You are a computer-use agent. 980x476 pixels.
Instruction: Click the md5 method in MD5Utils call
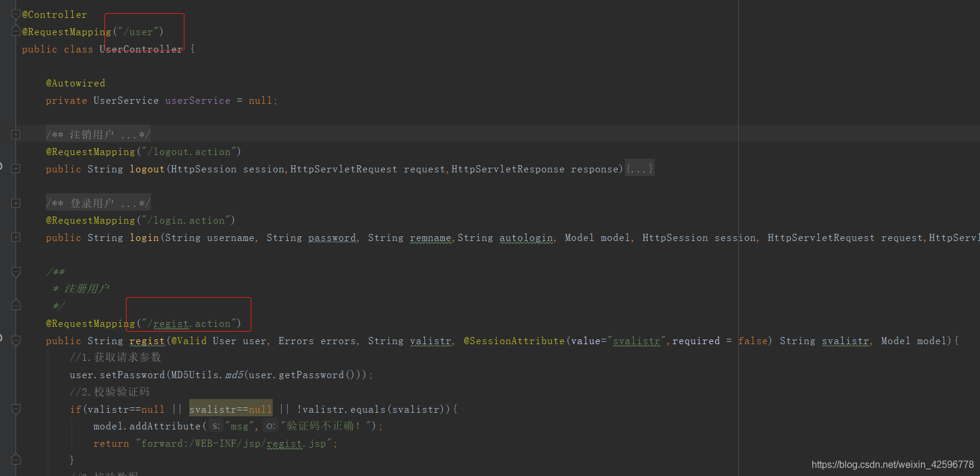point(233,375)
